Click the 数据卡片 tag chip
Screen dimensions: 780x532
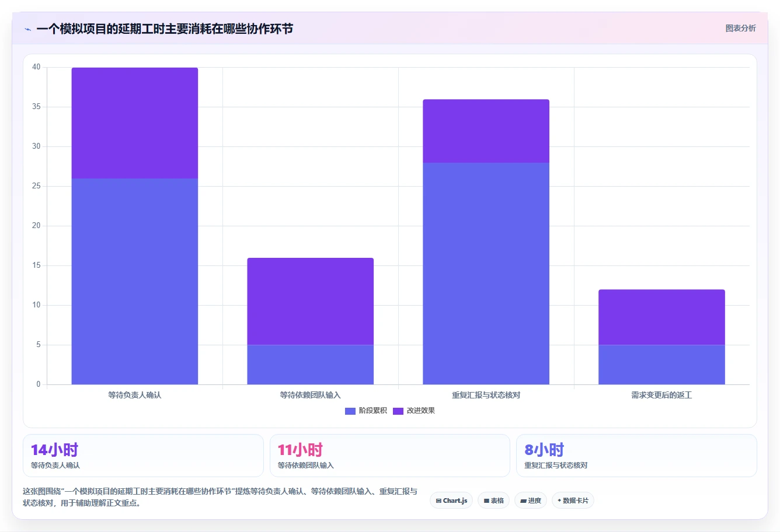573,501
